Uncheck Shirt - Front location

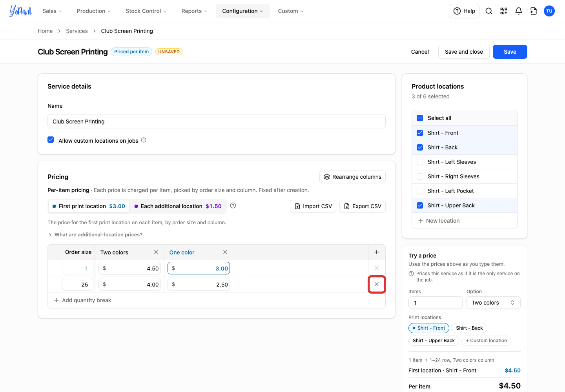click(x=420, y=133)
